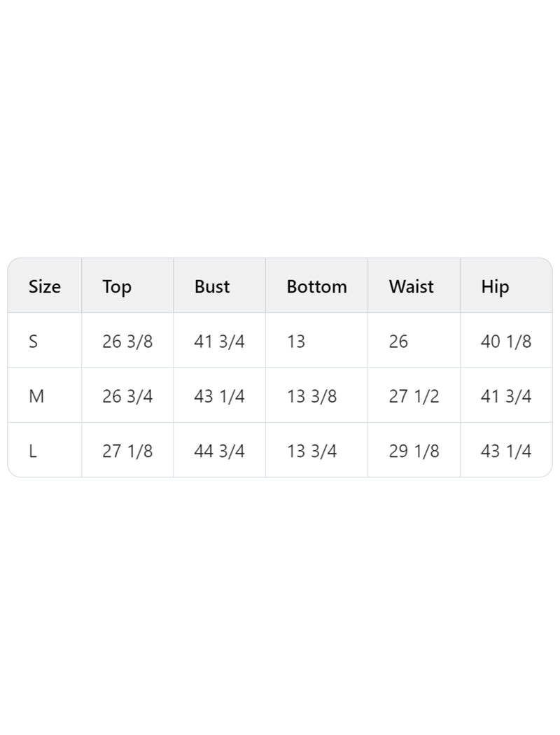Click Waist value 29 1/8
560x735 pixels.
click(x=414, y=451)
